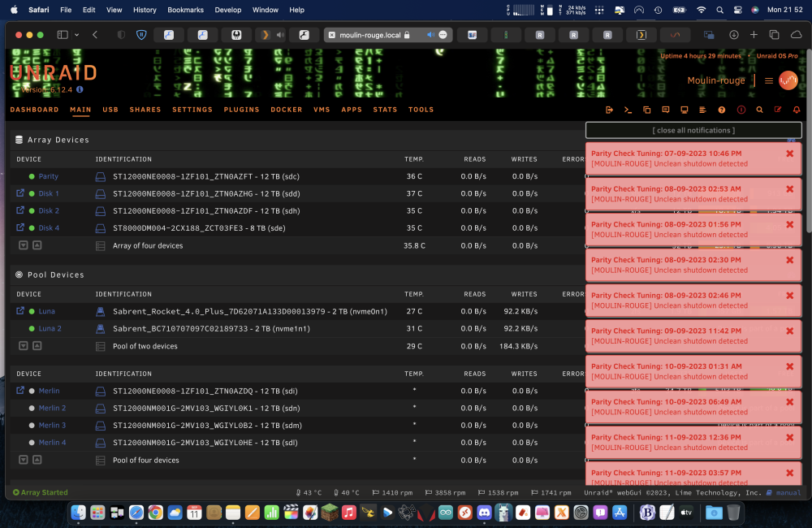Viewport: 812px width, 528px height.
Task: Open macOS Control Center in menu bar
Action: 738,10
